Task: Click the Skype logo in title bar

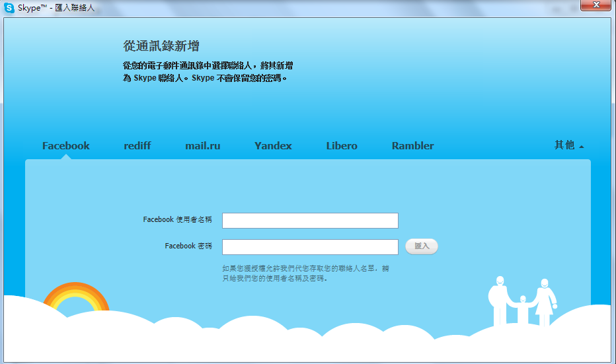Action: 9,7
